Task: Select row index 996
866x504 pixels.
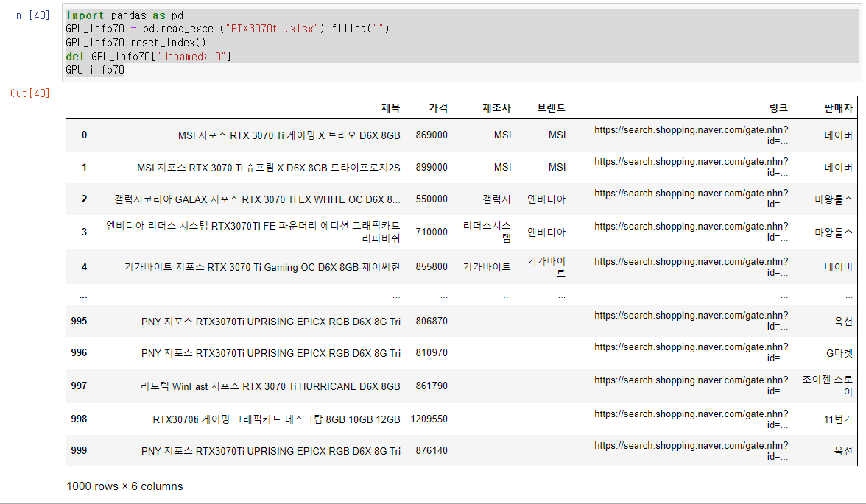Action: (79, 352)
